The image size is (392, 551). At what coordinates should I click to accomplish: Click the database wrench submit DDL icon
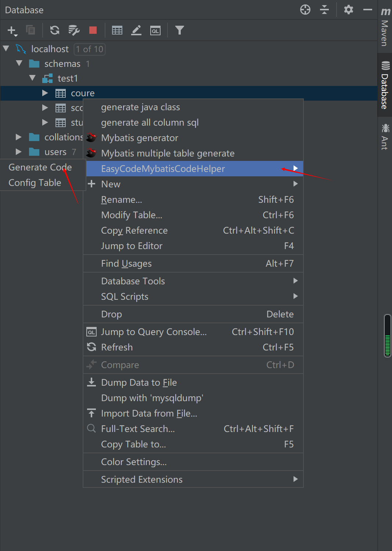coord(73,30)
